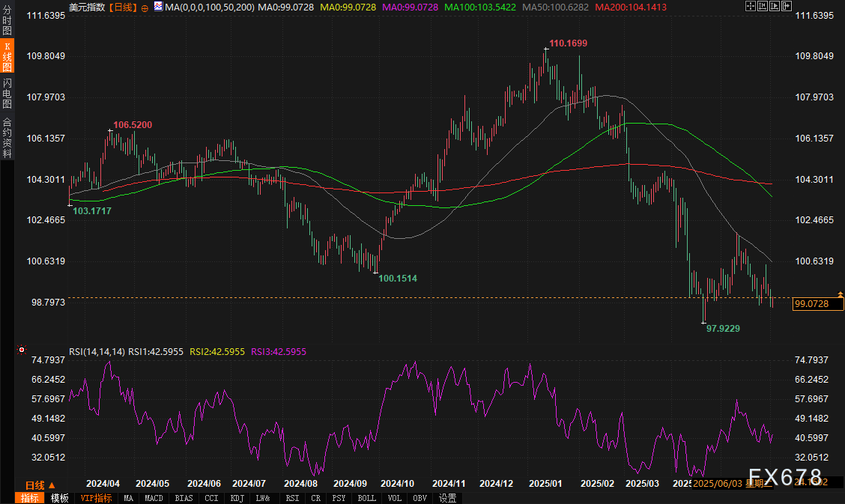Show the VOL indicator
The width and height of the screenshot is (845, 504).
[x=395, y=498]
